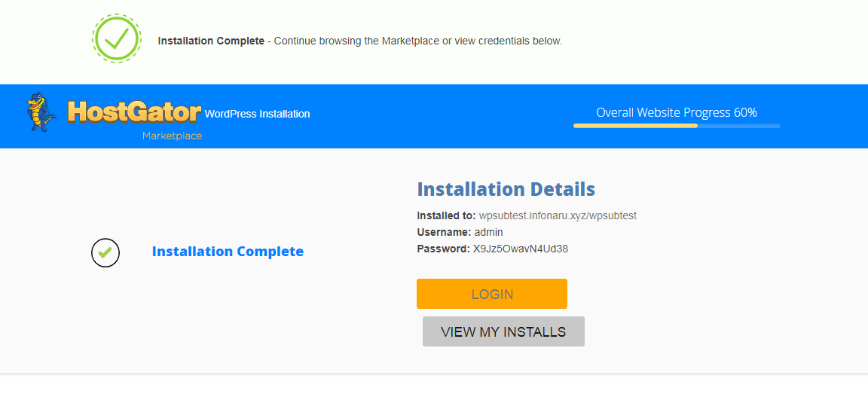
Task: Click the orange LOGIN button
Action: point(491,294)
